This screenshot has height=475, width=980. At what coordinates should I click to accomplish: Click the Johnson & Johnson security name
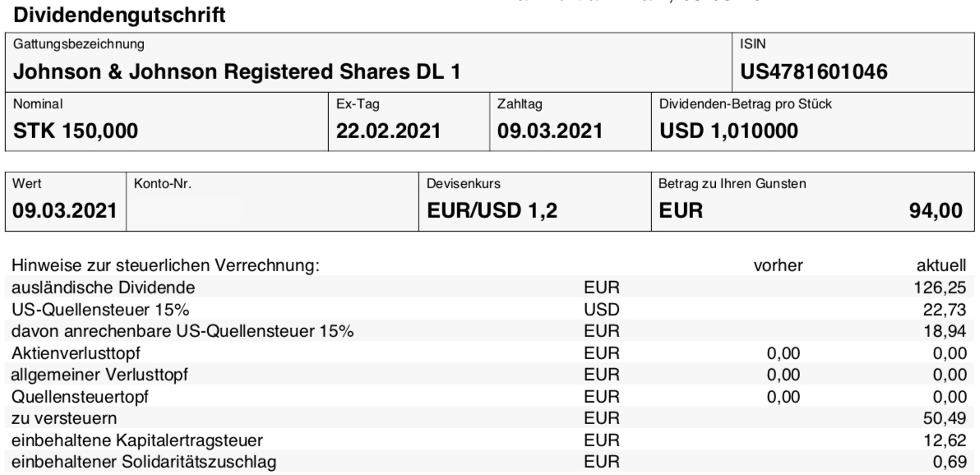pos(237,71)
